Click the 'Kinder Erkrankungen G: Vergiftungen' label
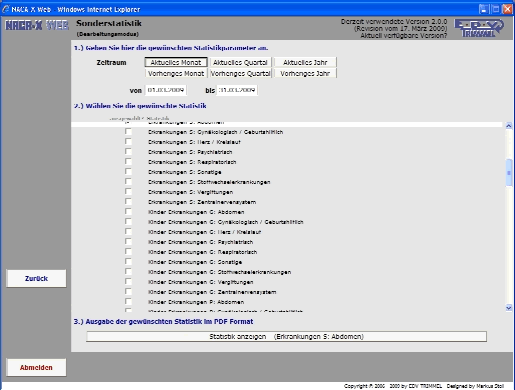515x390 pixels. tap(200, 282)
